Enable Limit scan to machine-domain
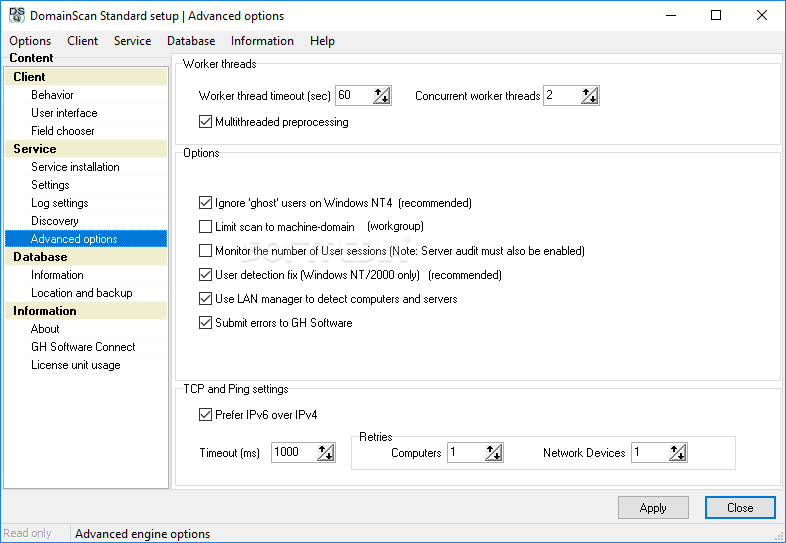 pyautogui.click(x=205, y=227)
